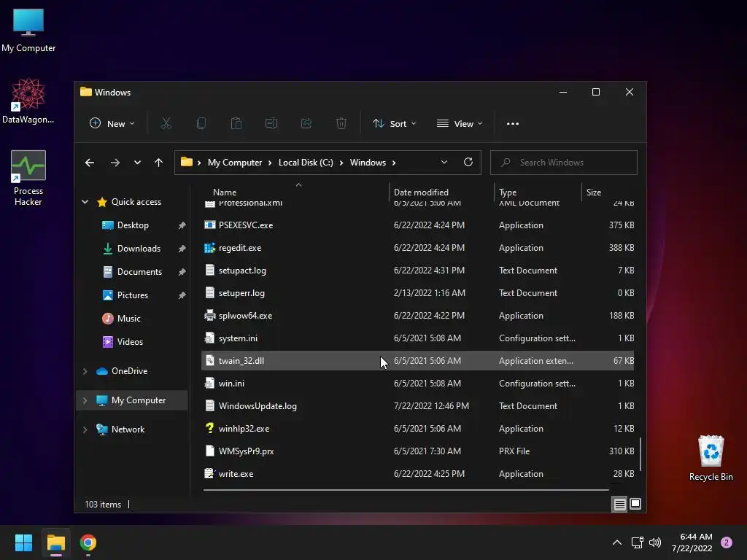Select Videos in navigation pane
The height and width of the screenshot is (560, 747).
(130, 342)
